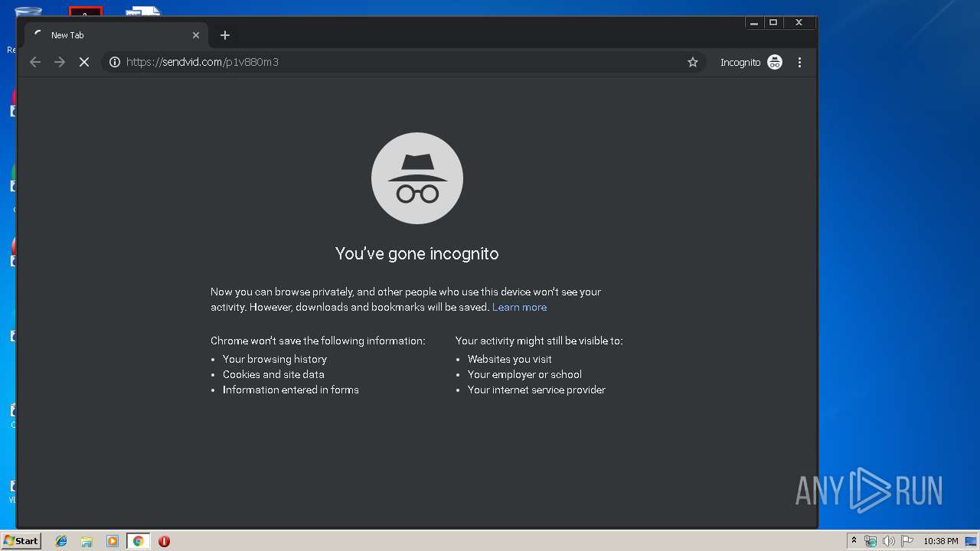Click 'You've gone incognito' heading

coord(417,253)
